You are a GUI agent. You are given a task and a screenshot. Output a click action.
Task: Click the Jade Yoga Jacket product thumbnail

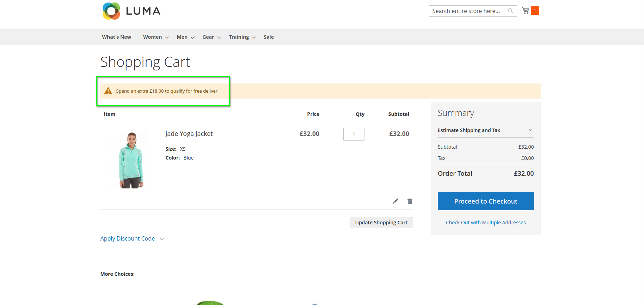[x=131, y=160]
